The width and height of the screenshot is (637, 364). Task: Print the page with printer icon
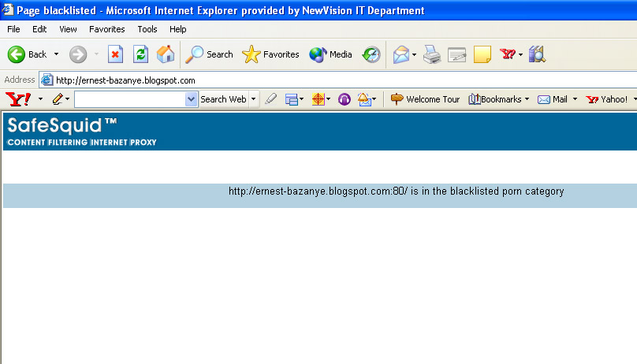432,54
